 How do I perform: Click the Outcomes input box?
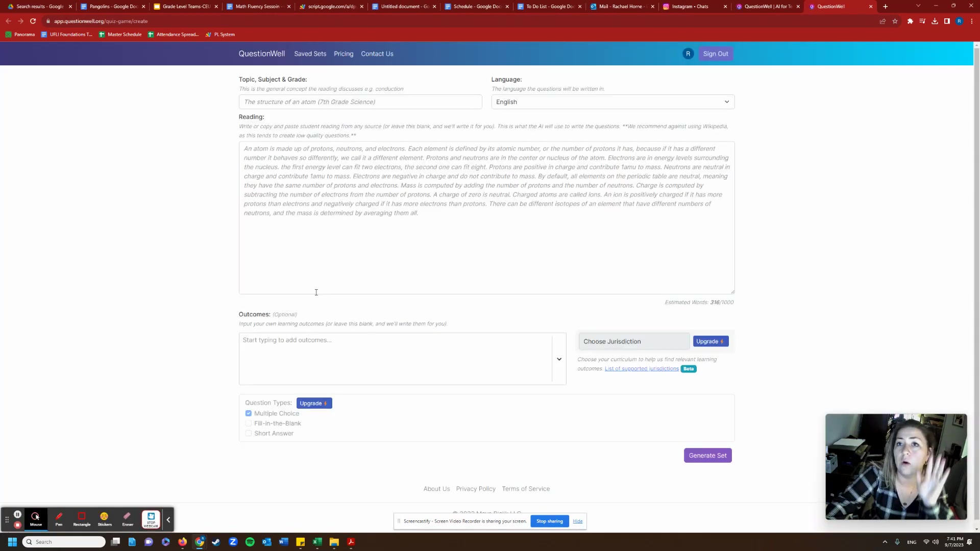(395, 359)
